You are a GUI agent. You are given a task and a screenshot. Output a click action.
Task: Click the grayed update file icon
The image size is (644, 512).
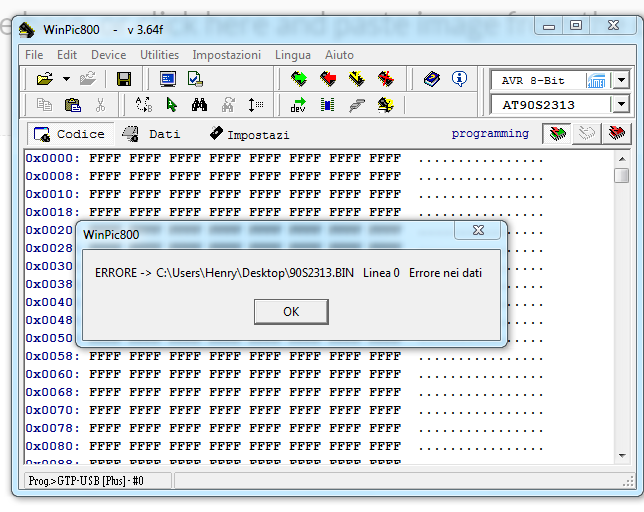[88, 79]
